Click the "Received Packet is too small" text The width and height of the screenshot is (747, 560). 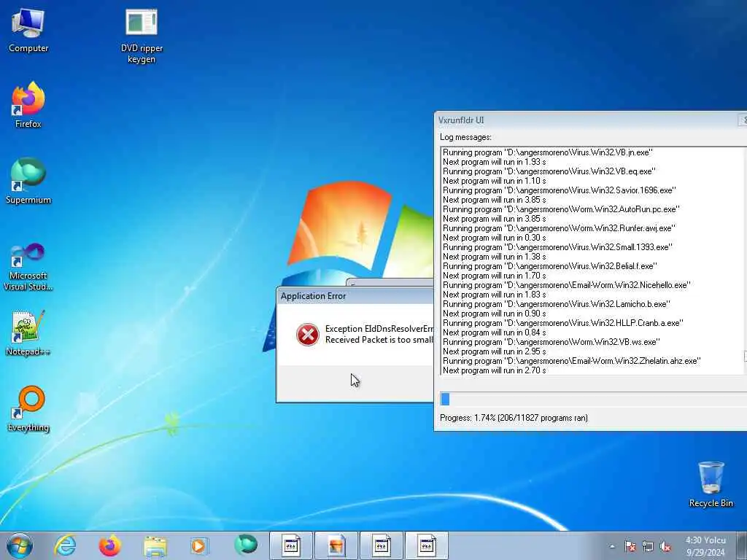379,340
